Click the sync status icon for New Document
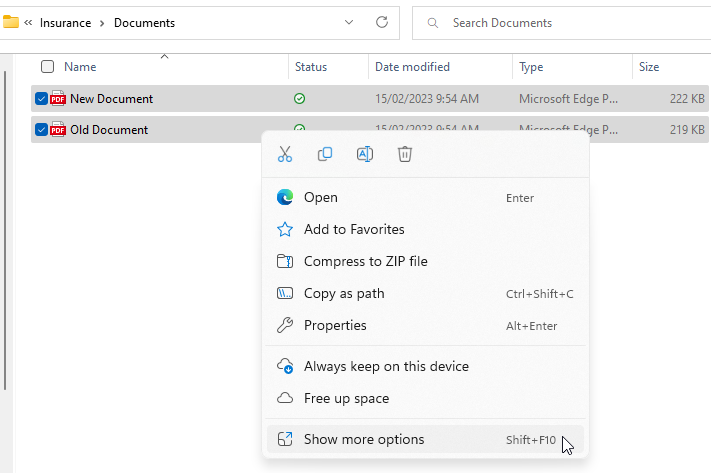This screenshot has width=711, height=473. 300,99
